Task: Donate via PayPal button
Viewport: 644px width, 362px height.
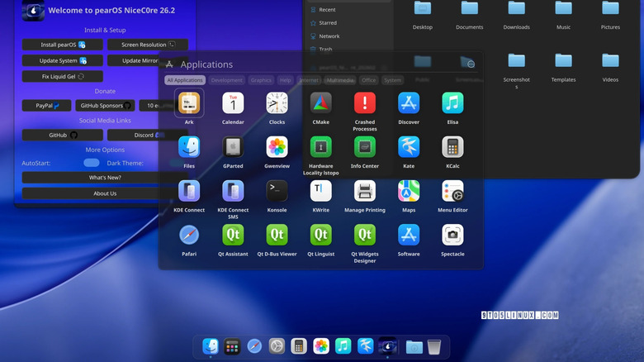Action: pos(47,106)
